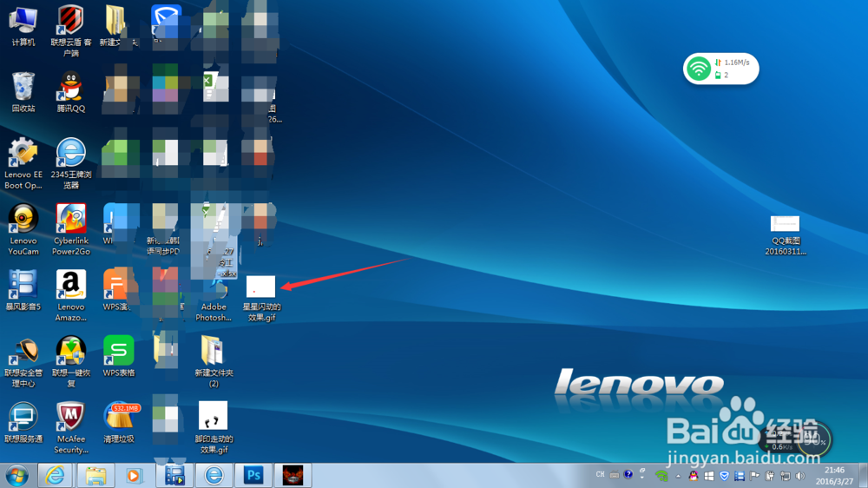Launch Cyberlink Power2Go shortcut

pos(71,228)
